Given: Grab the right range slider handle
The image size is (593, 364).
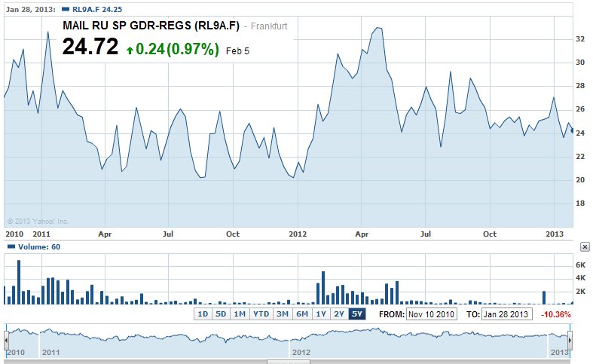Looking at the screenshot, I should (570, 341).
